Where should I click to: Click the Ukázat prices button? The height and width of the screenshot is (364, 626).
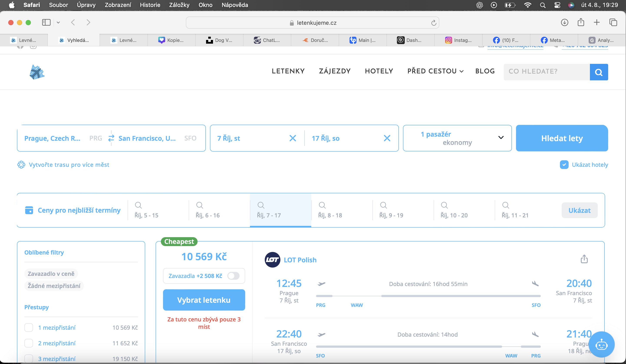pos(579,210)
